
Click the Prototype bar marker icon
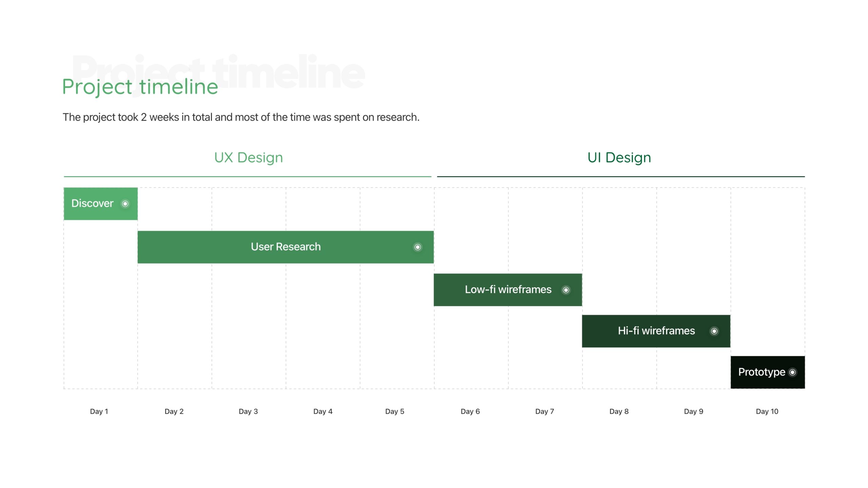click(792, 372)
